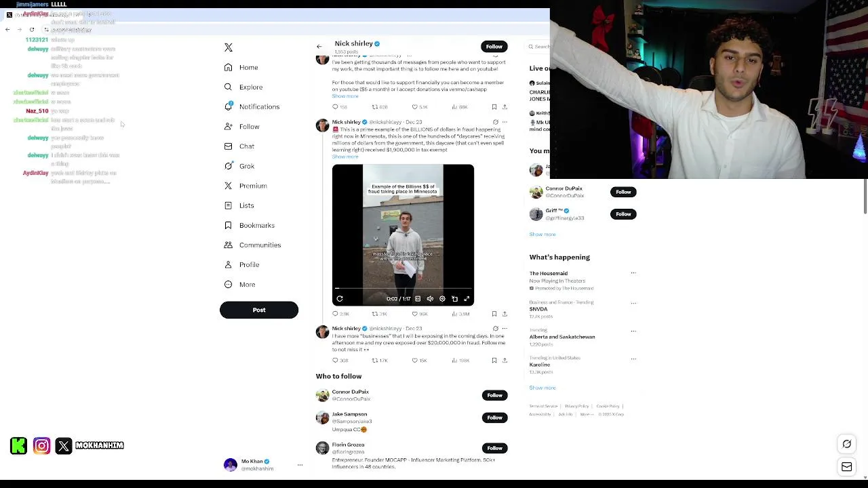Follow Florin Grozea

click(495, 448)
